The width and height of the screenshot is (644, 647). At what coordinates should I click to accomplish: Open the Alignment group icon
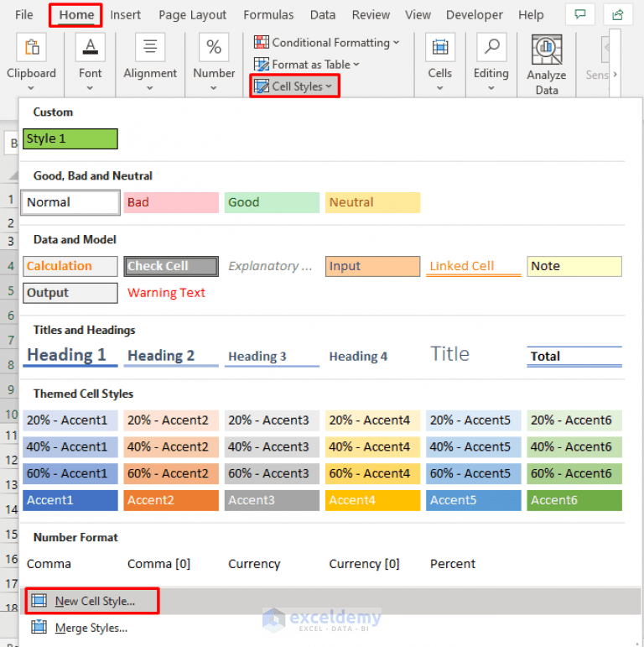pyautogui.click(x=150, y=48)
